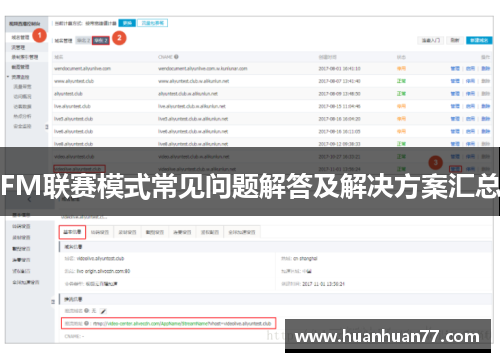Open 热点分析 in the sidebar

pos(22,116)
